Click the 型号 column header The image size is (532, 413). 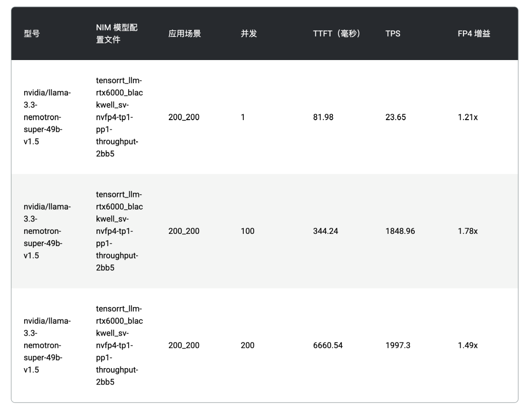pyautogui.click(x=32, y=33)
